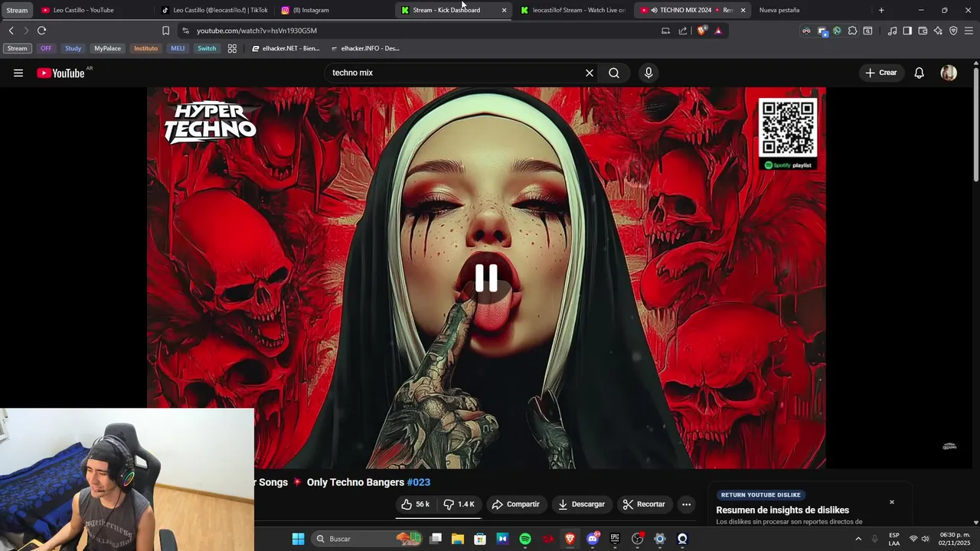Go back with the browser back arrow
This screenshot has height=551, width=980.
11,31
